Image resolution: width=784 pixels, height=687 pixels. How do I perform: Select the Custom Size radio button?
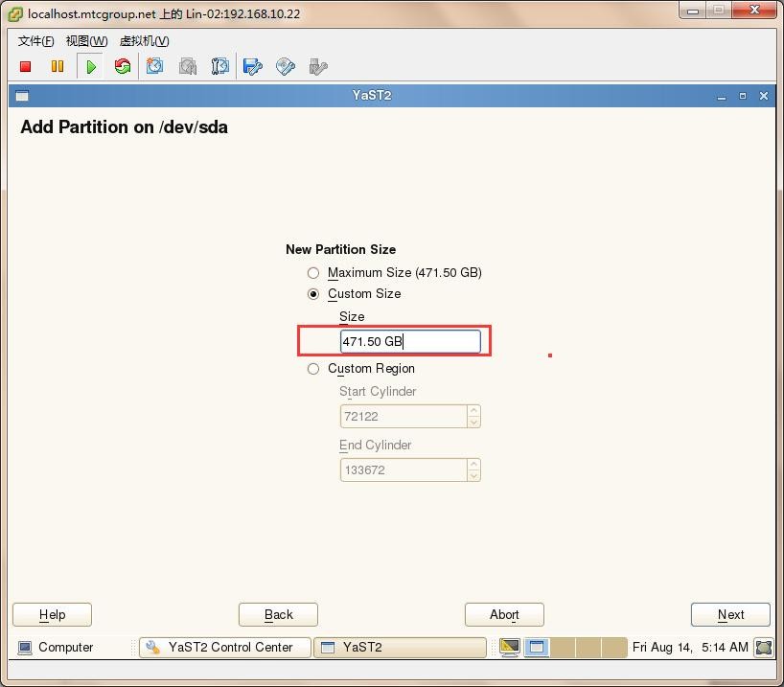(313, 294)
